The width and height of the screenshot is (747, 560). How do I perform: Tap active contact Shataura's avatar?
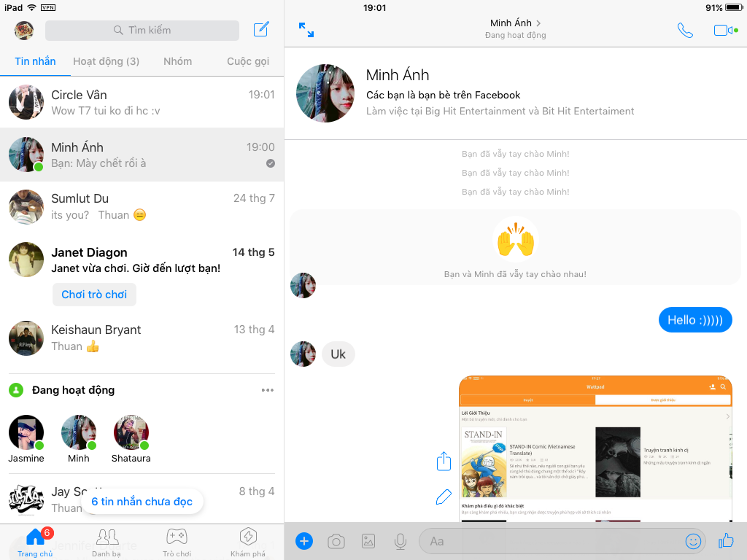[x=131, y=432]
